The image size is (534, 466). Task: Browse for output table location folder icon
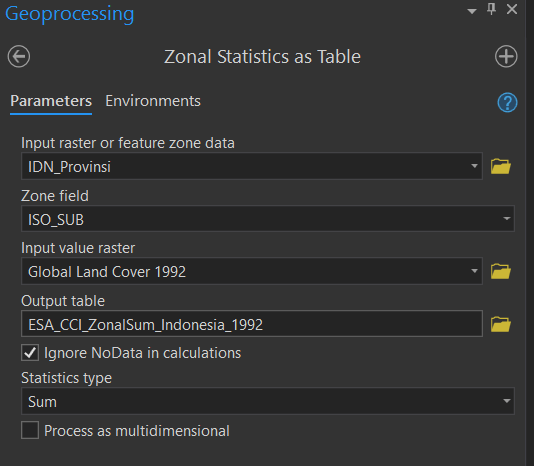tap(501, 324)
